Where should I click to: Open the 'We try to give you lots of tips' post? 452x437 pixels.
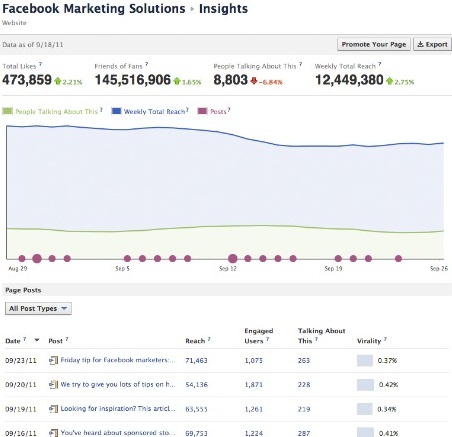118,384
